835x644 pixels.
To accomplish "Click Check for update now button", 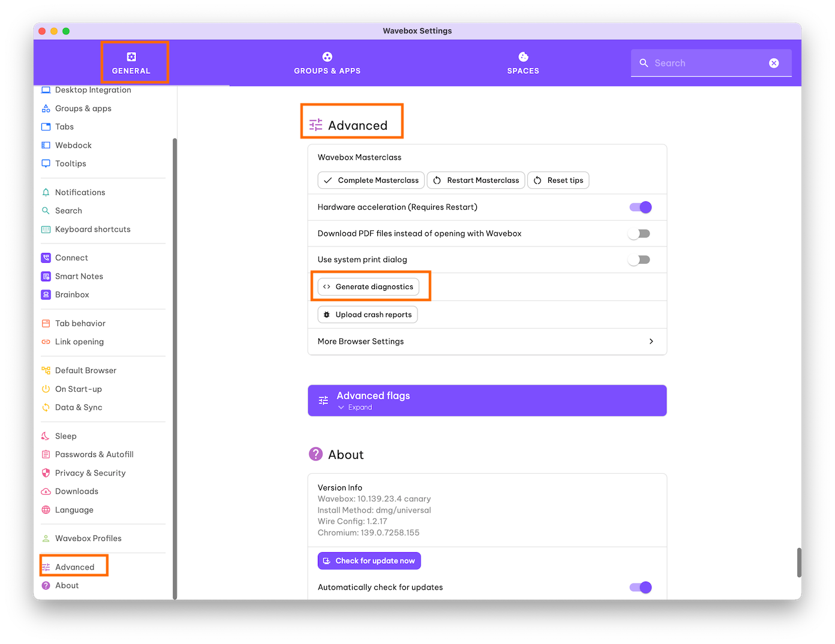I will pos(370,561).
